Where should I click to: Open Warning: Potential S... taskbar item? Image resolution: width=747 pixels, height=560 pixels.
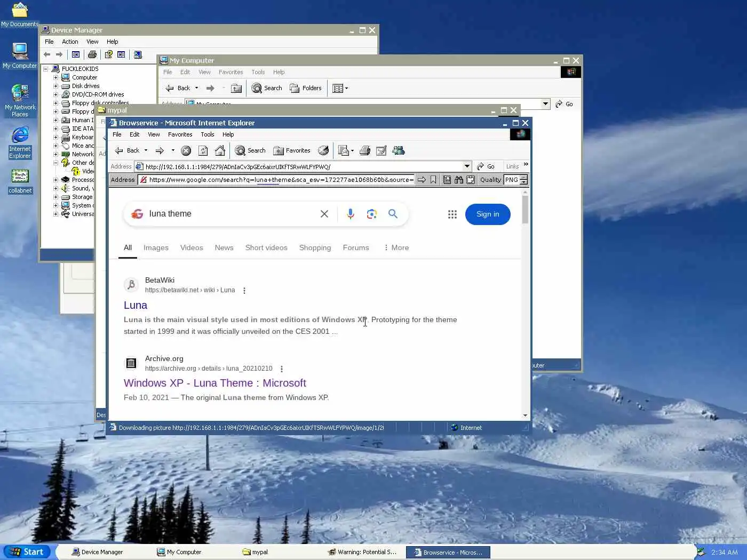coord(364,552)
